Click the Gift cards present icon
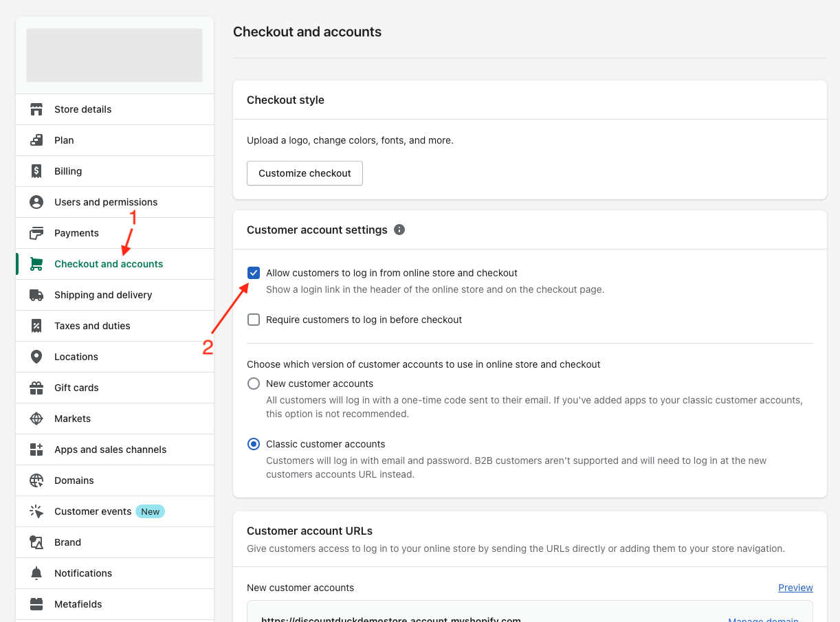This screenshot has height=622, width=840. click(x=36, y=388)
